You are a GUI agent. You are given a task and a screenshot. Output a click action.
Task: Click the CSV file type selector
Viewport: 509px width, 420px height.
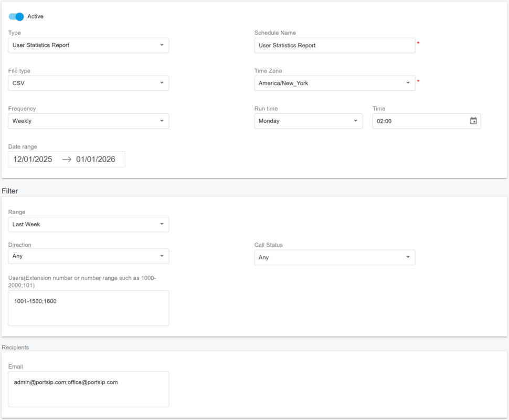point(88,83)
